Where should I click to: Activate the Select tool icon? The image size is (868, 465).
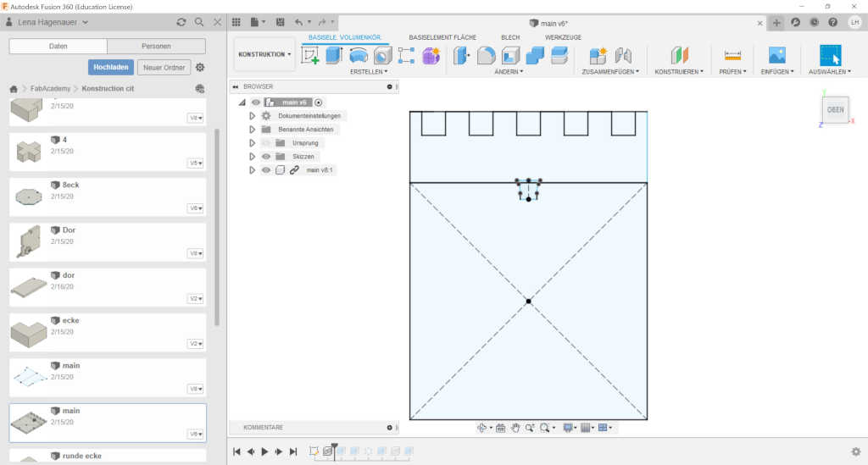click(831, 56)
